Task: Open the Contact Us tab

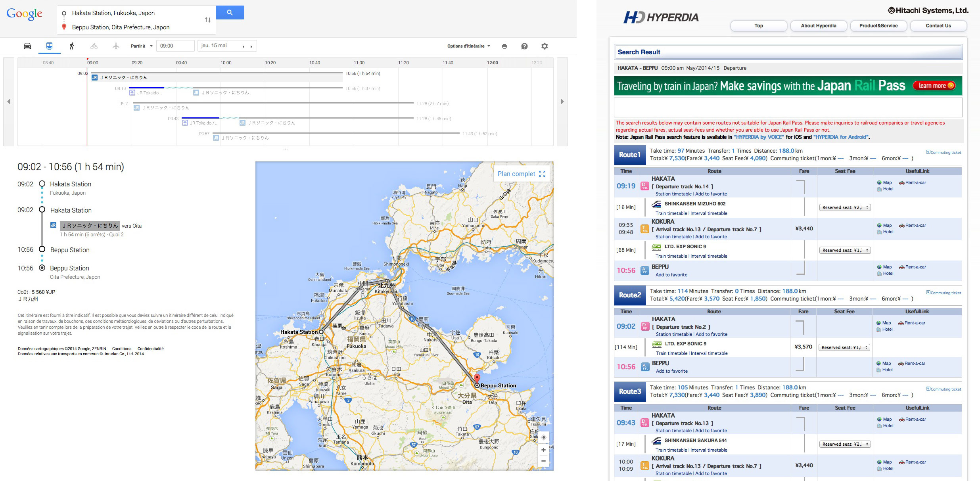Action: [x=938, y=26]
